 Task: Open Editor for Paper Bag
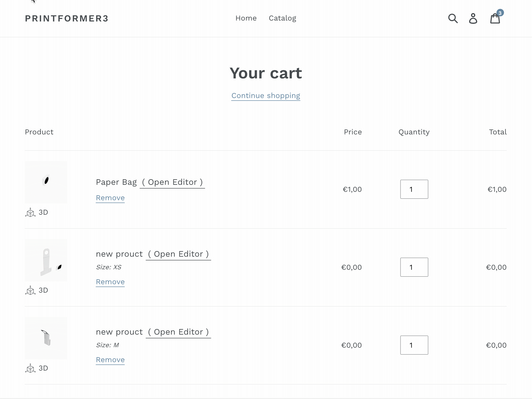point(172,182)
